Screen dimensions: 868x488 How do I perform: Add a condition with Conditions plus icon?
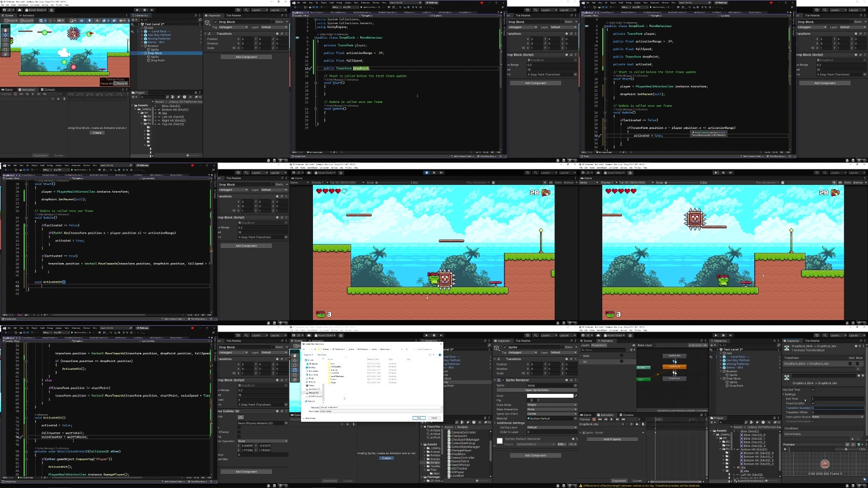tap(853, 439)
